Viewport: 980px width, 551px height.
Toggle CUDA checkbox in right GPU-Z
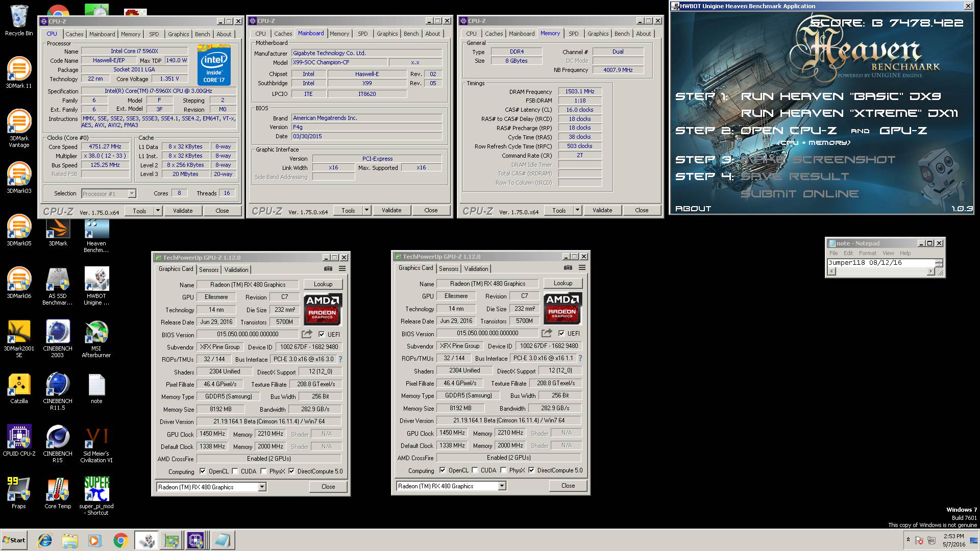tap(475, 470)
